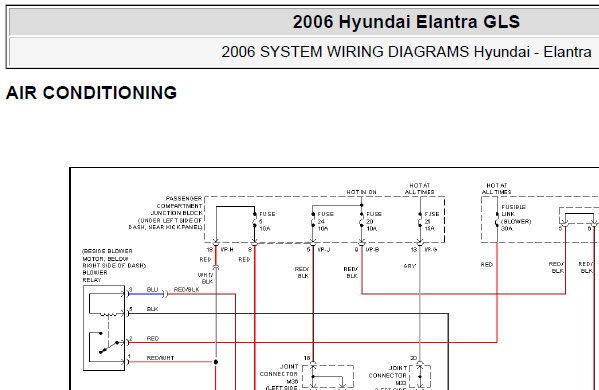Select the 'I/P-B' connector label
Image resolution: width=599 pixels, height=390 pixels.
372,250
